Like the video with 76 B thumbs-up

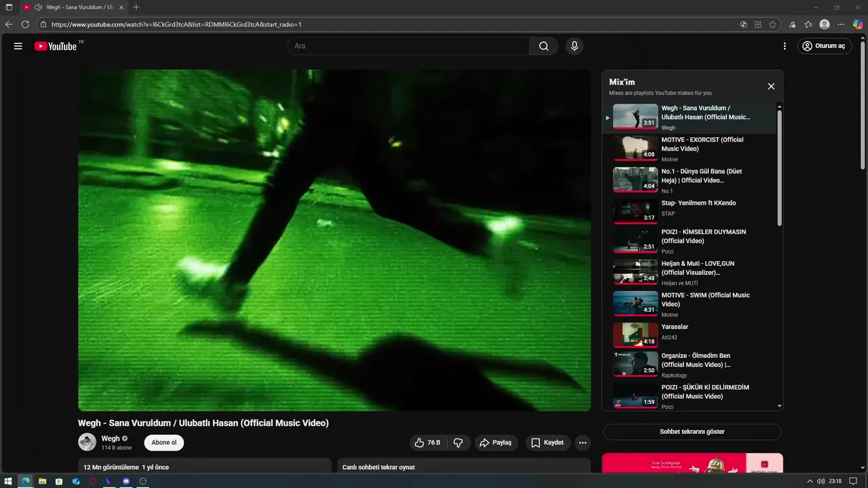(428, 443)
